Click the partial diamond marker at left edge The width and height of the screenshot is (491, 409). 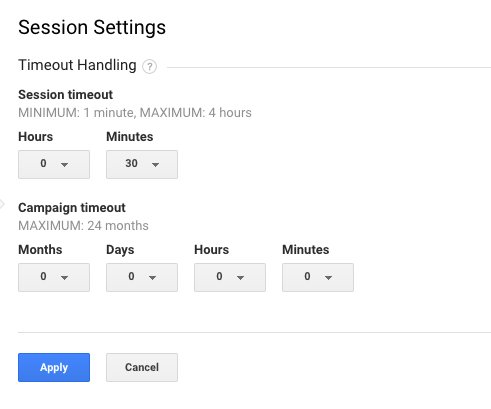(x=2, y=204)
